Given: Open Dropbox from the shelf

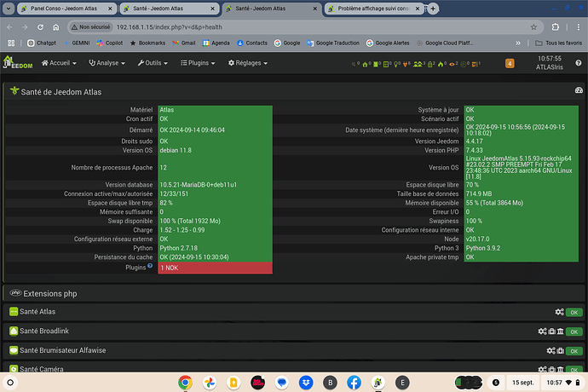Looking at the screenshot, I should click(306, 383).
